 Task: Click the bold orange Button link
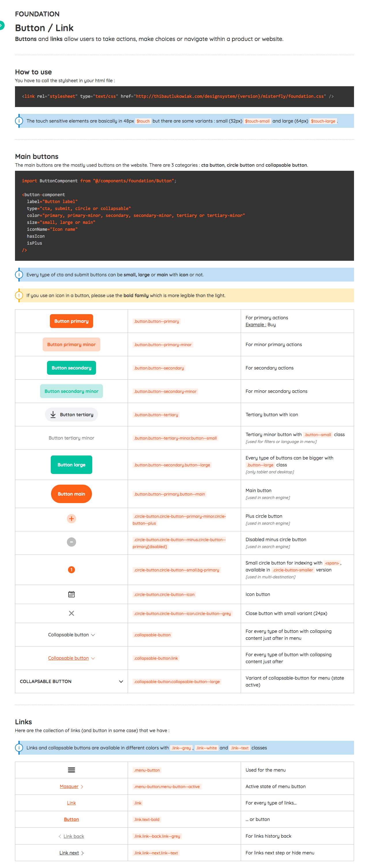point(71,819)
